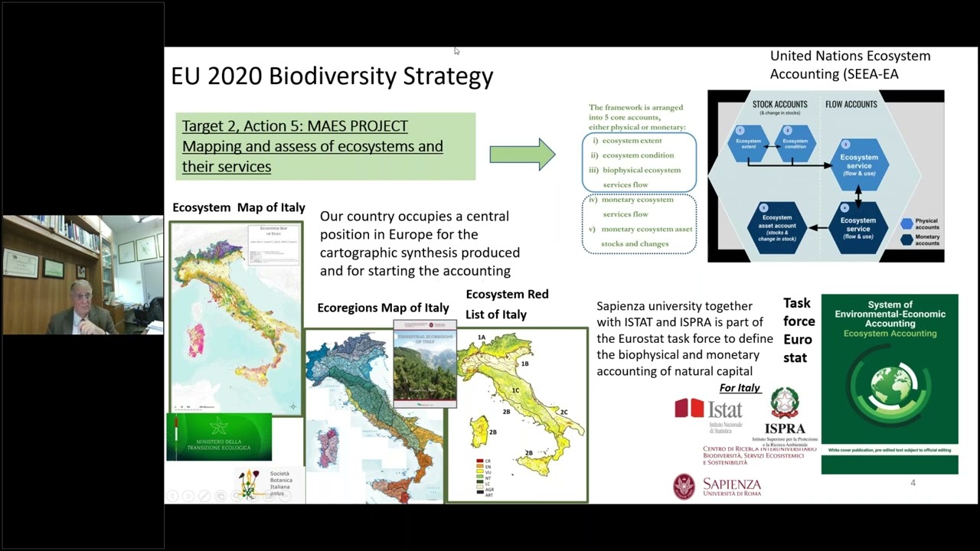Image resolution: width=980 pixels, height=551 pixels.
Task: Click the "STOCK ACCOUNTS" diagram header
Action: [779, 104]
